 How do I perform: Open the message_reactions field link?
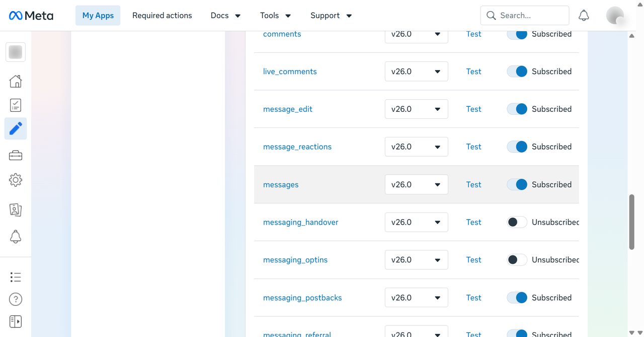[x=297, y=147]
